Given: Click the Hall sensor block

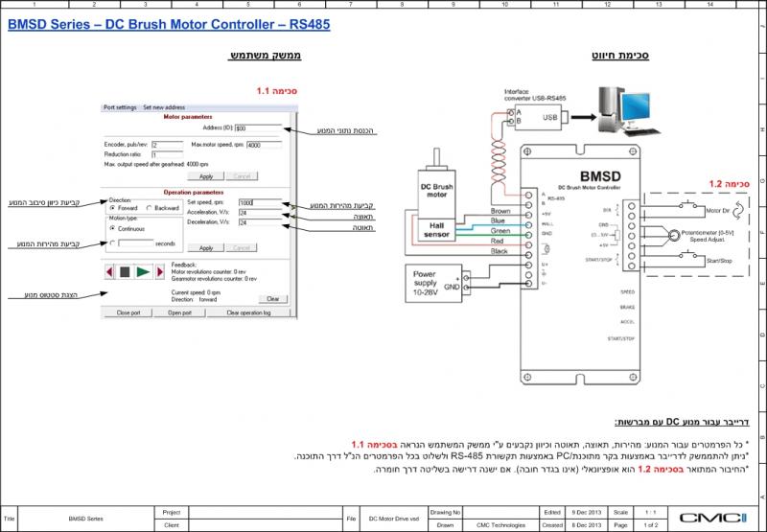Looking at the screenshot, I should 437,230.
